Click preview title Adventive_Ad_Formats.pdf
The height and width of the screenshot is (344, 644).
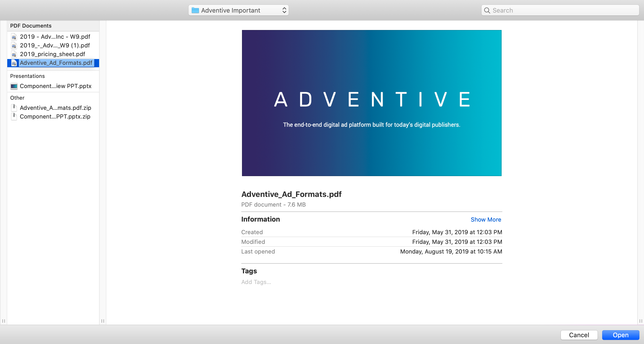[x=291, y=194]
